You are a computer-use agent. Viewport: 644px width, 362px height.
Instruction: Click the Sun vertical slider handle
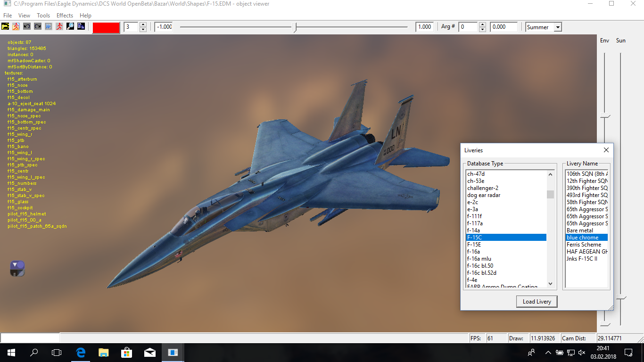point(621,298)
